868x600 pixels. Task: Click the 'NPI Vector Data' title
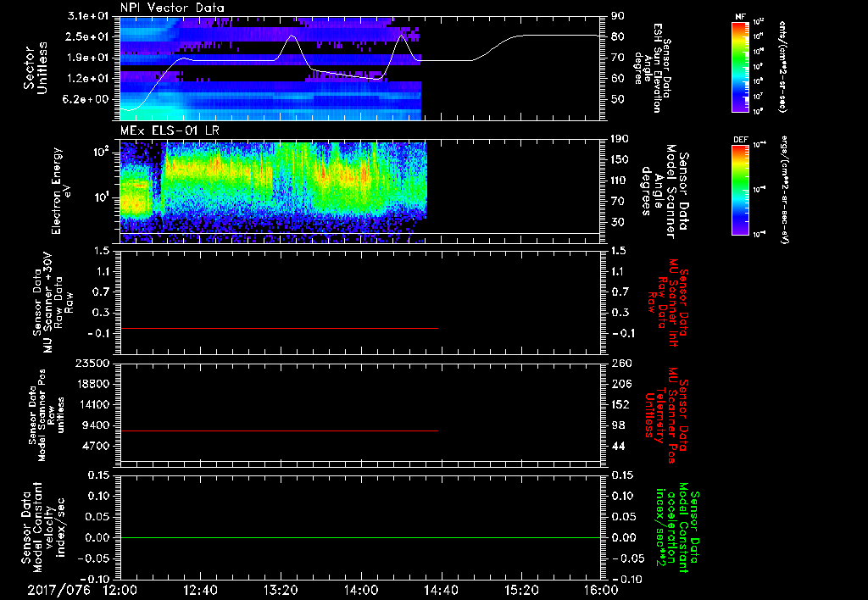[172, 8]
